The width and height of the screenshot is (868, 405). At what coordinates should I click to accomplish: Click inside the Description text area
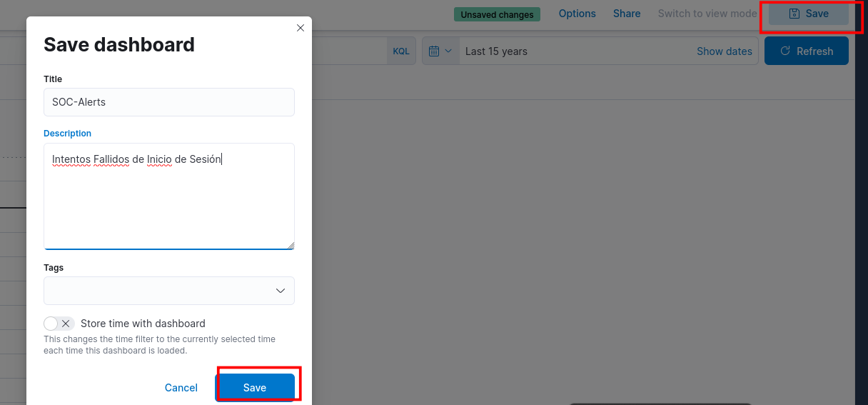169,200
